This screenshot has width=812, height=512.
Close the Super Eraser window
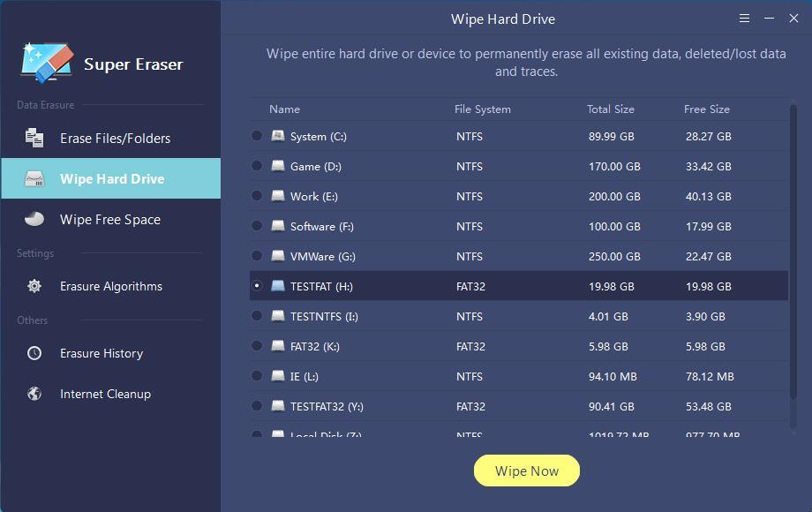pos(793,19)
